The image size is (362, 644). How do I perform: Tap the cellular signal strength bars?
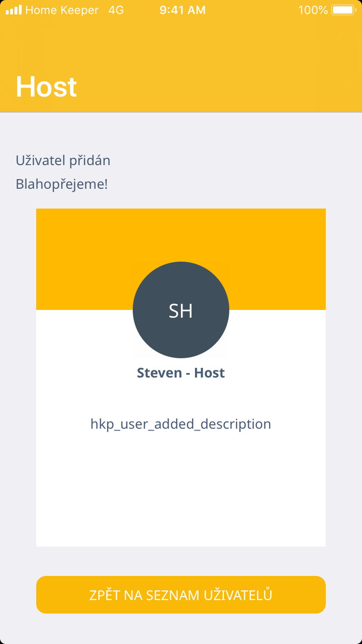(14, 10)
